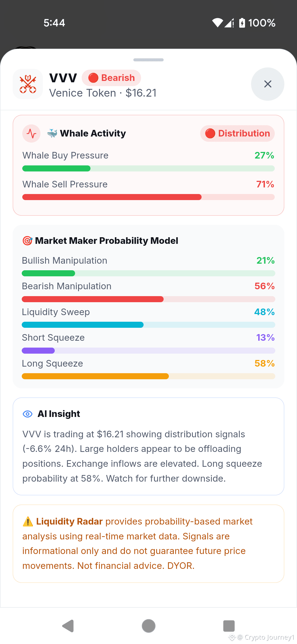Tap the Android home circle button
The image size is (297, 644).
(148, 626)
